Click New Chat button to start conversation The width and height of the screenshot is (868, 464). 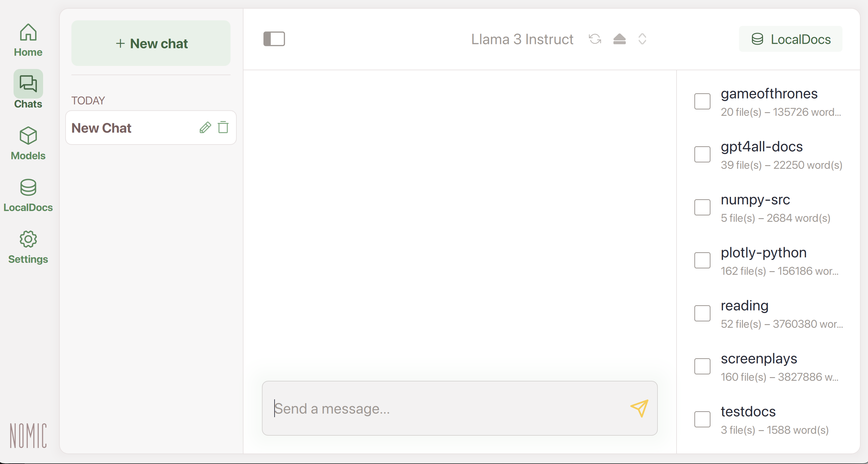point(151,43)
